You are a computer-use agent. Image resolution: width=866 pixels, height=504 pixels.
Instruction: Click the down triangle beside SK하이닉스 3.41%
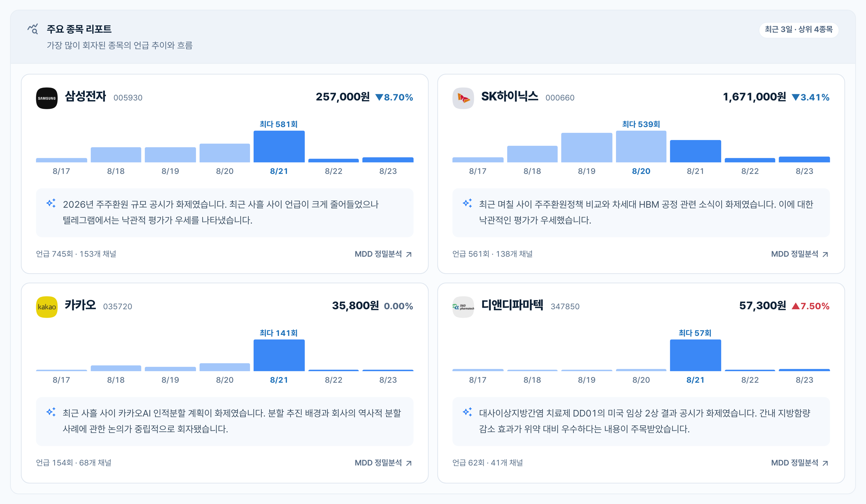point(796,97)
